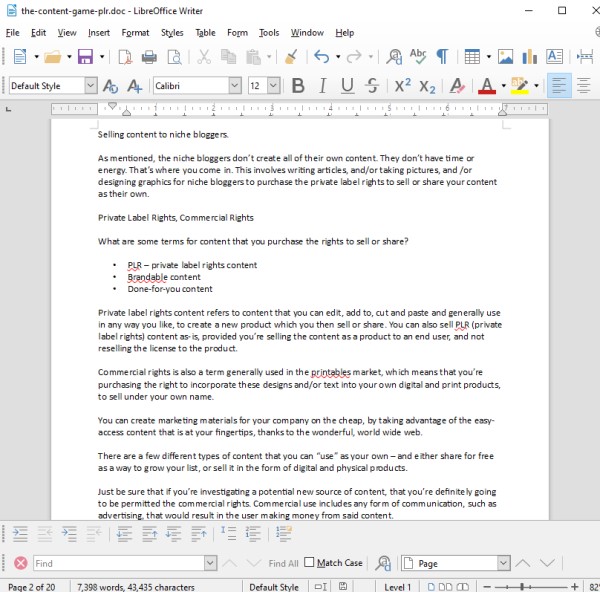Open the Tools menu
Image resolution: width=600 pixels, height=592 pixels.
tap(269, 33)
